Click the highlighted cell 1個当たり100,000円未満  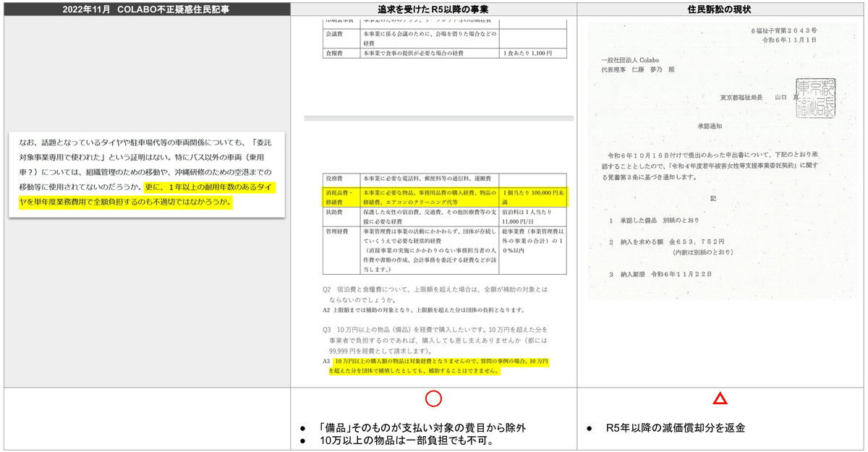534,195
